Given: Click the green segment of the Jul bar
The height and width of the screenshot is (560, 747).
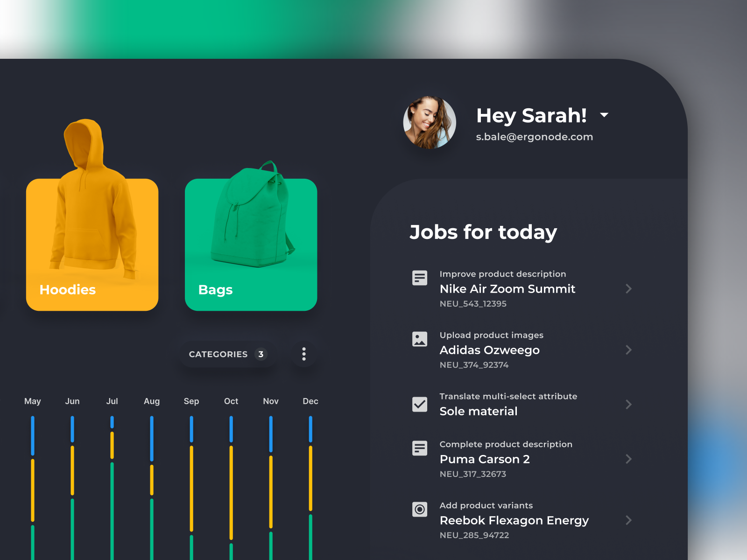Looking at the screenshot, I should pyautogui.click(x=112, y=511).
